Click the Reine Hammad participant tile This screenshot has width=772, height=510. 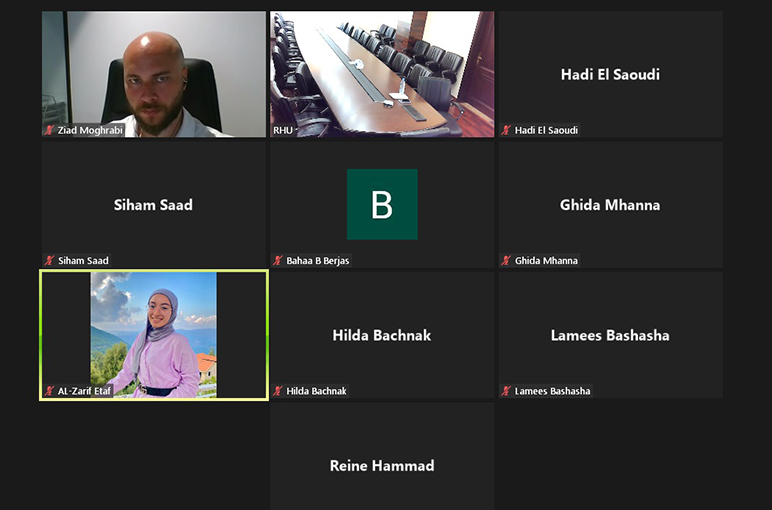(x=382, y=456)
